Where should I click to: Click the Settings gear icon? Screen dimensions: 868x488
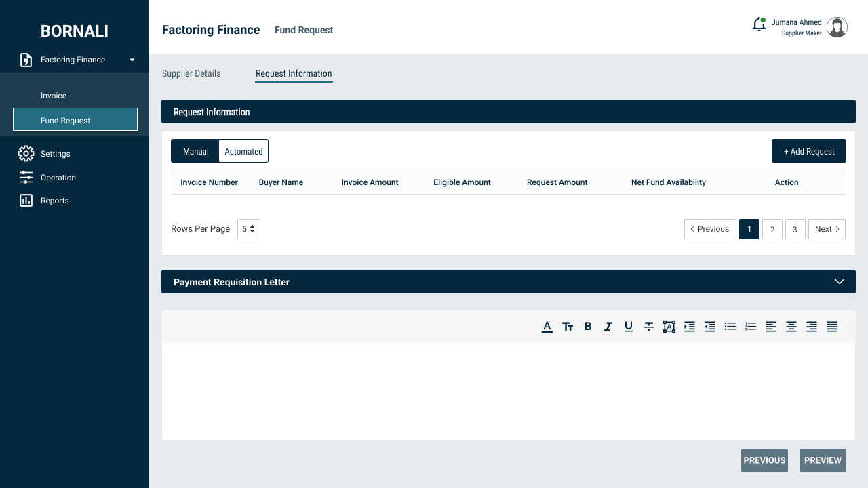click(x=26, y=154)
